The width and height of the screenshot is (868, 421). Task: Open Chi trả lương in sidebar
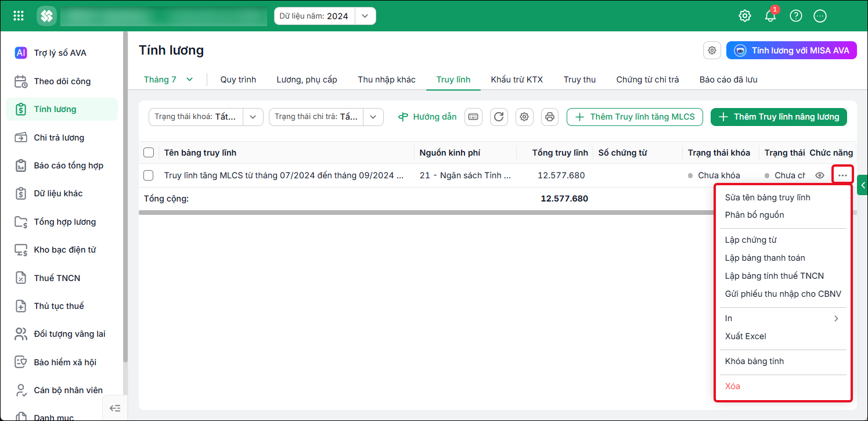coord(62,138)
